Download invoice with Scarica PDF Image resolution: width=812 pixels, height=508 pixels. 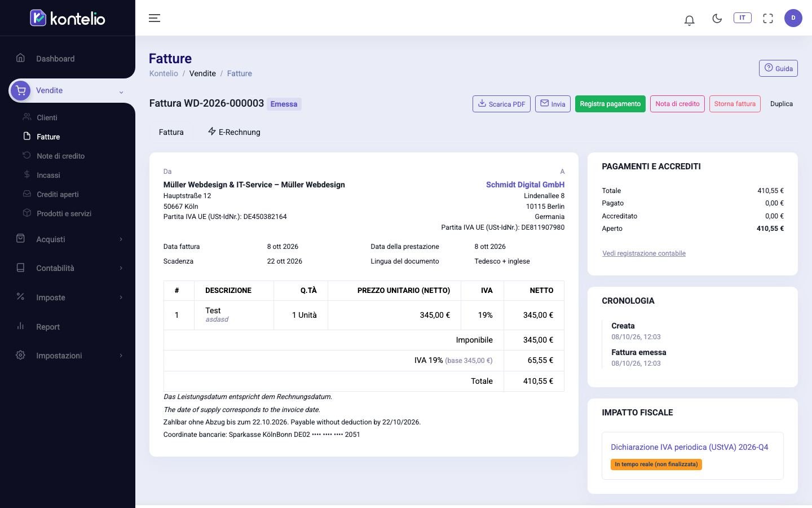click(501, 104)
